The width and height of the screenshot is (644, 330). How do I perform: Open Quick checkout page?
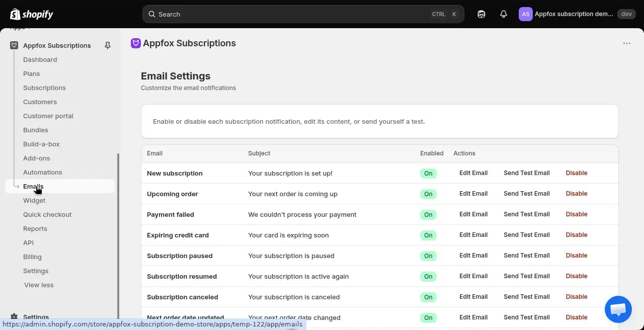(47, 214)
